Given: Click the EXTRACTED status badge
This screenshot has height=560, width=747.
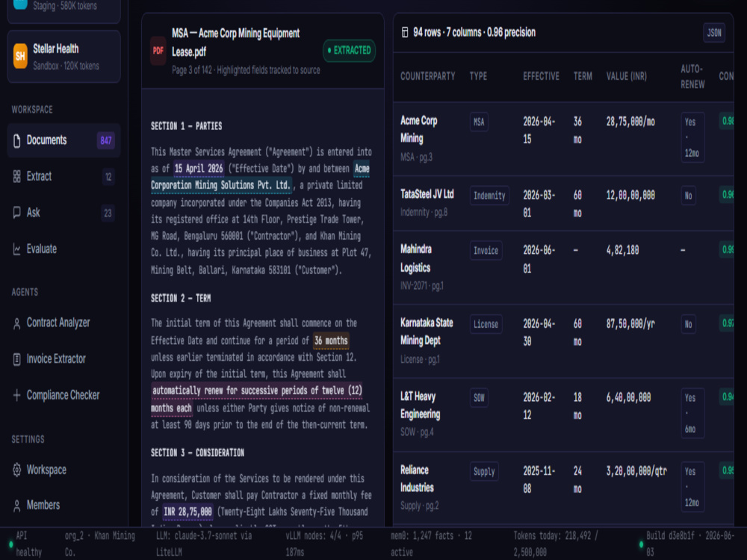Looking at the screenshot, I should point(349,51).
